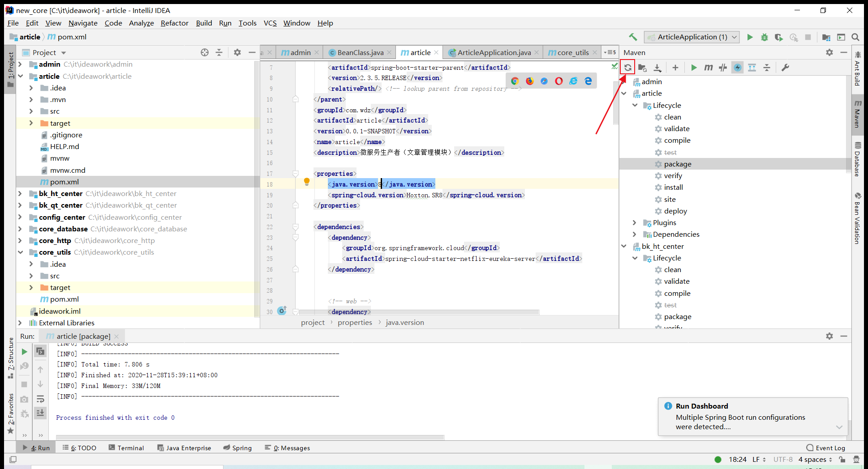Run ArticleApplication with coverage
The width and height of the screenshot is (868, 469).
pos(778,37)
